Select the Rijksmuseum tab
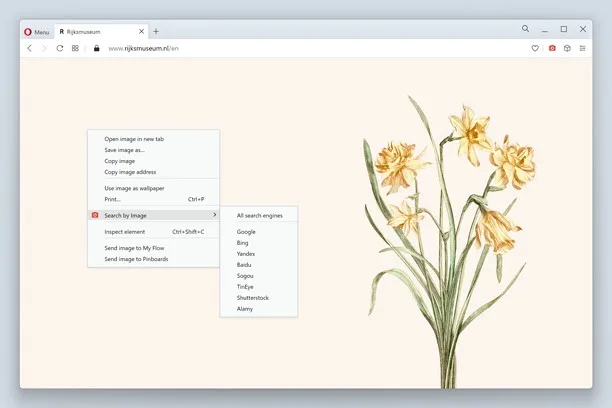The width and height of the screenshot is (612, 408). [101, 32]
